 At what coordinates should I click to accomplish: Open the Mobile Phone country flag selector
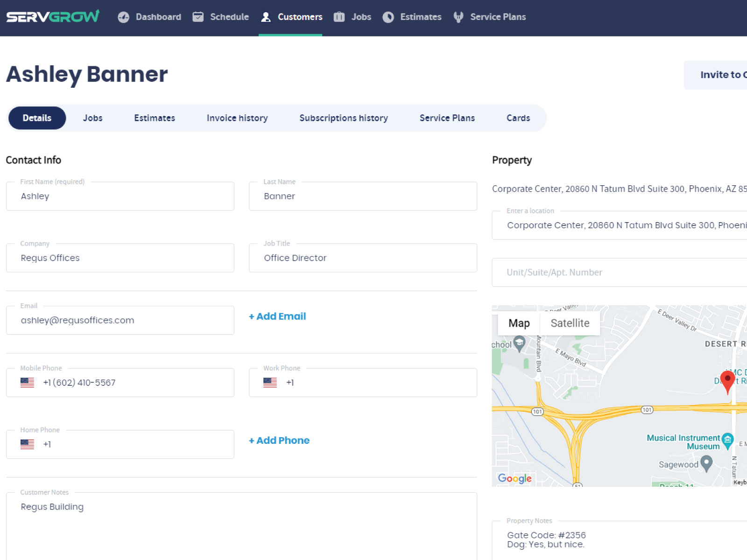pyautogui.click(x=28, y=383)
